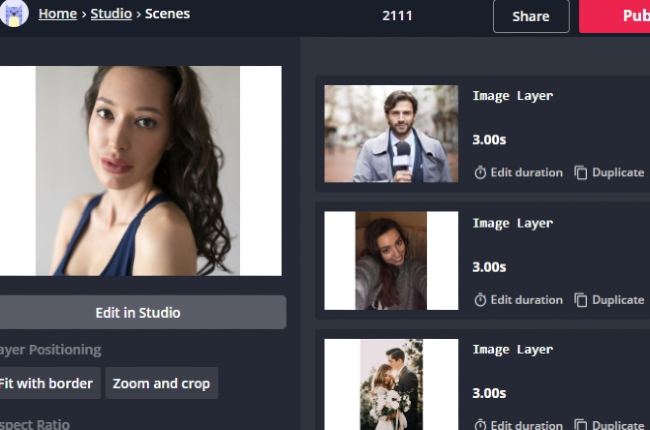
Task: Click the user avatar icon in the header
Action: click(x=14, y=14)
